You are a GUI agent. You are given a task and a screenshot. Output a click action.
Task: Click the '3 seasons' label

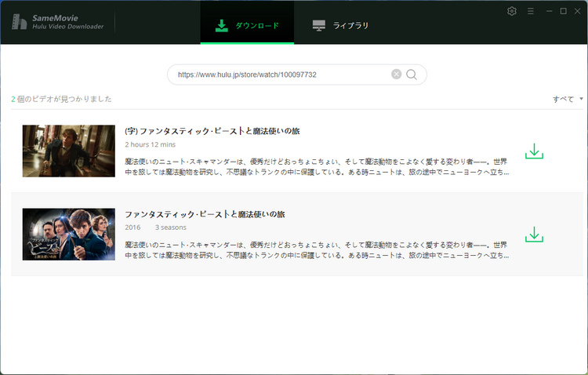171,228
